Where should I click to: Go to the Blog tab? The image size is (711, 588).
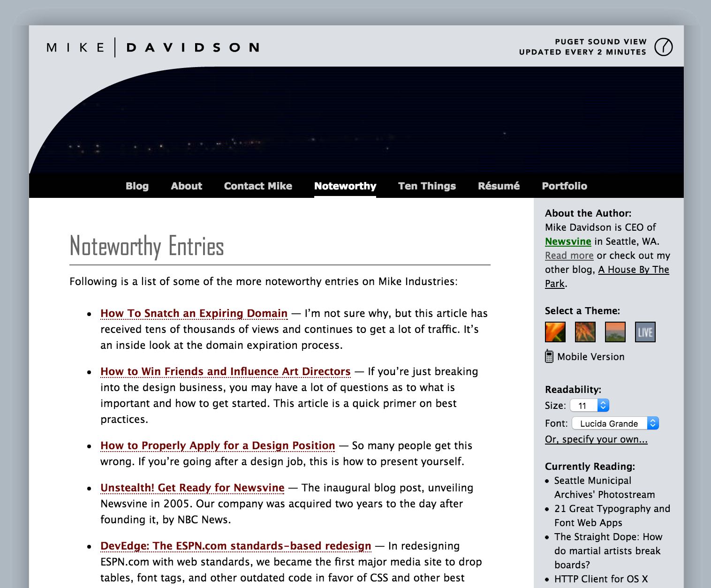pyautogui.click(x=137, y=186)
